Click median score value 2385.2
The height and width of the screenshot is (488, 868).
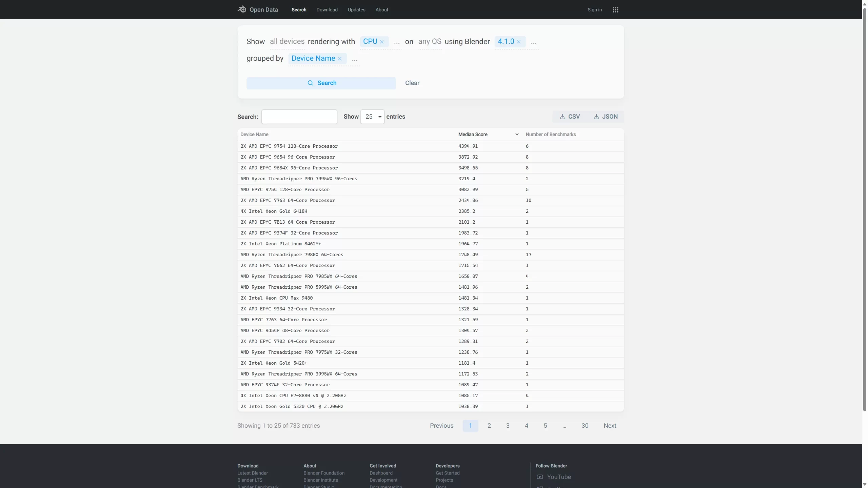(x=467, y=211)
